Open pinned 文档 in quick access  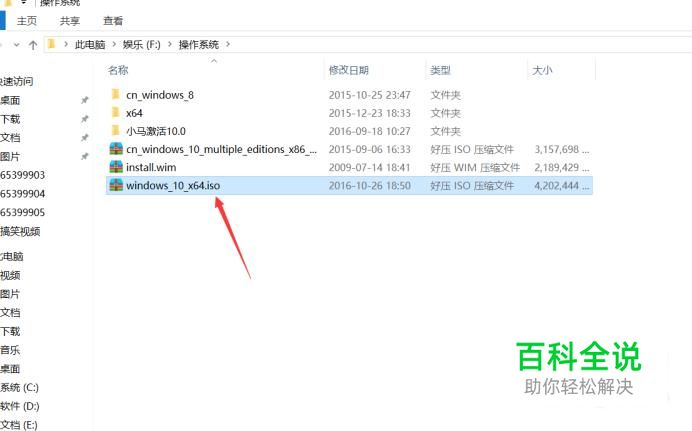[x=10, y=138]
